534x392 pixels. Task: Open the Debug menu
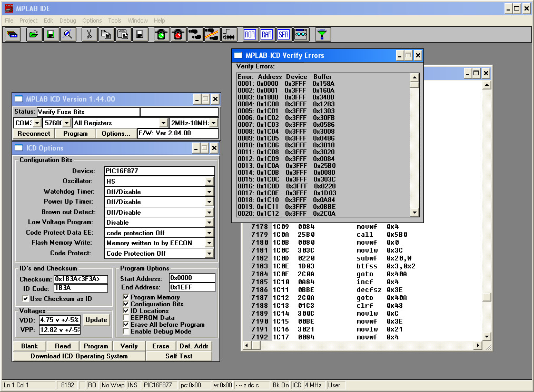68,21
